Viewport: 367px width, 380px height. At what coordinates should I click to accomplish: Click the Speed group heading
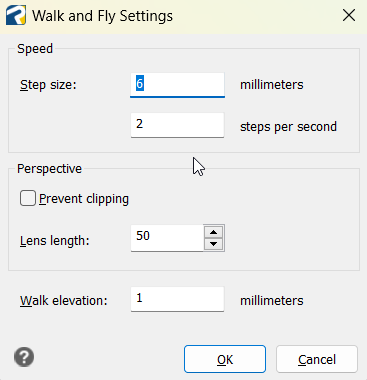coord(35,49)
